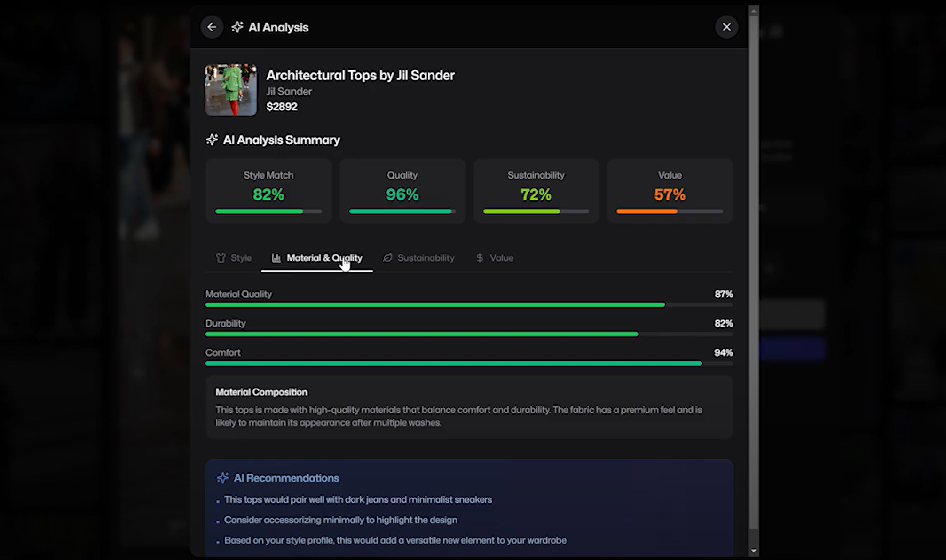Click the Quality 96% score card
This screenshot has width=946, height=560.
coord(402,191)
